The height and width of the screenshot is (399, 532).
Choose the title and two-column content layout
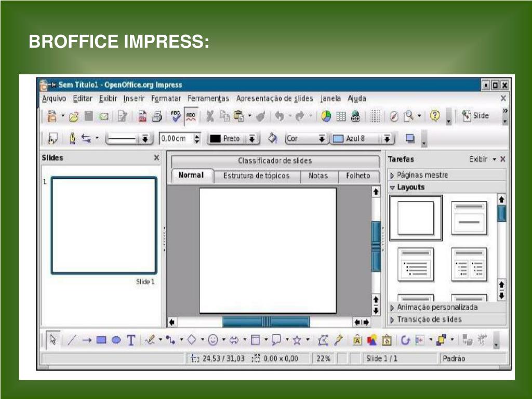click(x=469, y=264)
